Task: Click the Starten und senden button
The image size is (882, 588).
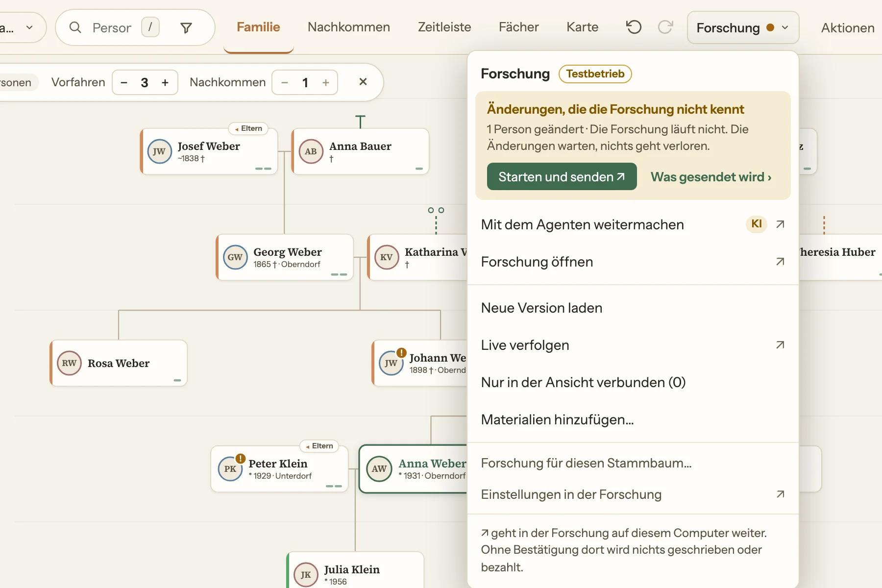Action: pos(562,176)
